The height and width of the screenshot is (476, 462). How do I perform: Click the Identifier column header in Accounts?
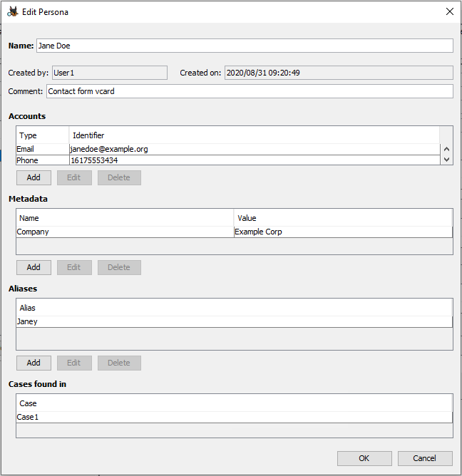(x=253, y=135)
